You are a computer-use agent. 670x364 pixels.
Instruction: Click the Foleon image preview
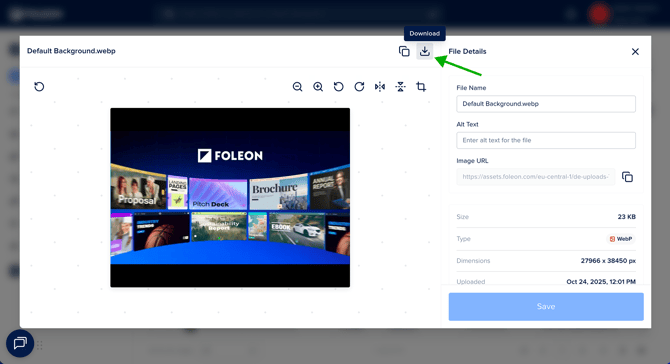pos(230,197)
